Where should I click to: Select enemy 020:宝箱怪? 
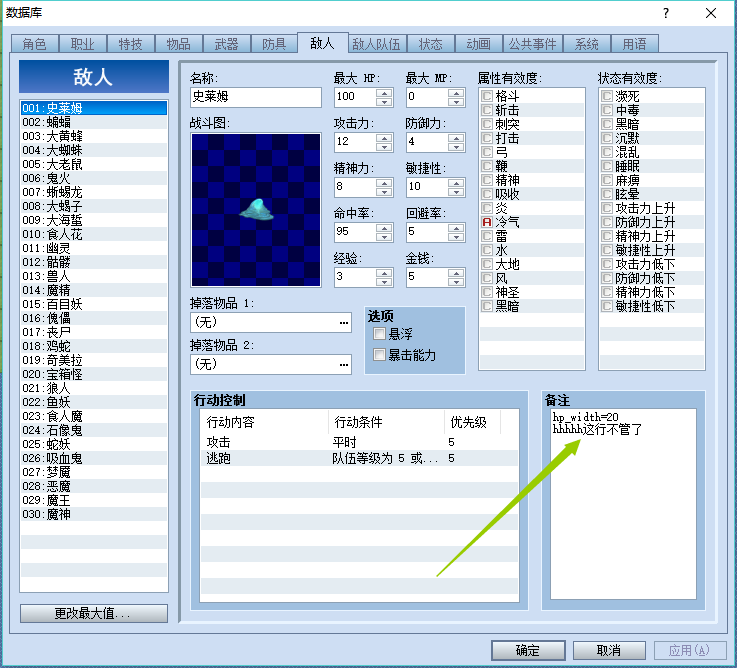coord(94,374)
